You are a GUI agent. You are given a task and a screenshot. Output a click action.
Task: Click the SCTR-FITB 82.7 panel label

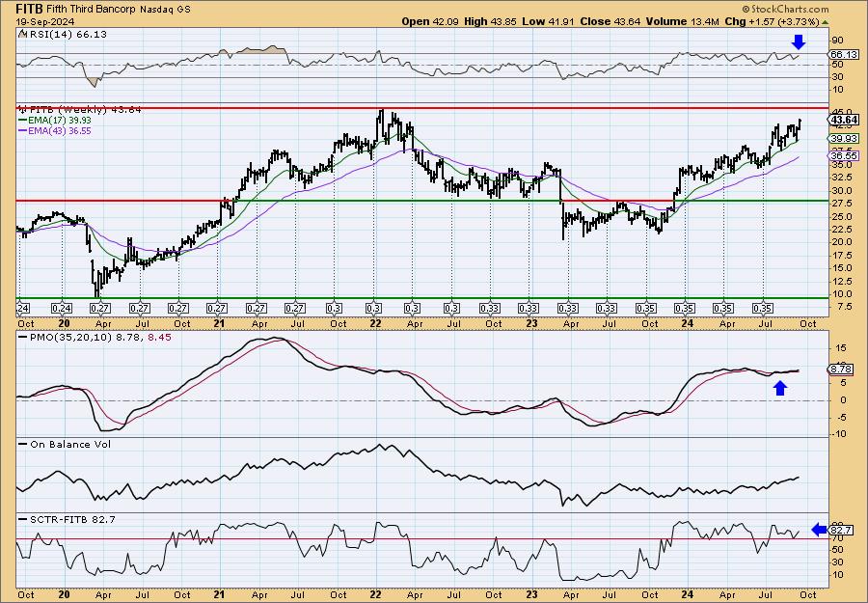[72, 519]
